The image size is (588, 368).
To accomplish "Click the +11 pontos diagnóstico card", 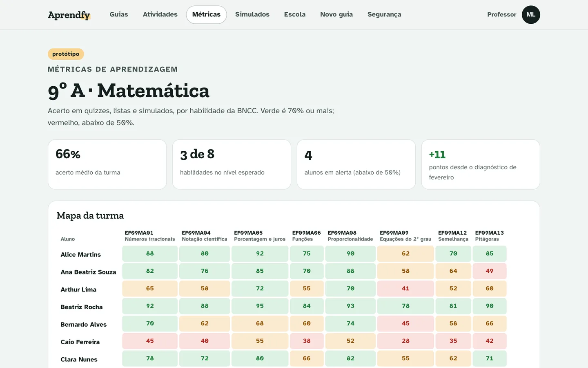I will coord(481,164).
